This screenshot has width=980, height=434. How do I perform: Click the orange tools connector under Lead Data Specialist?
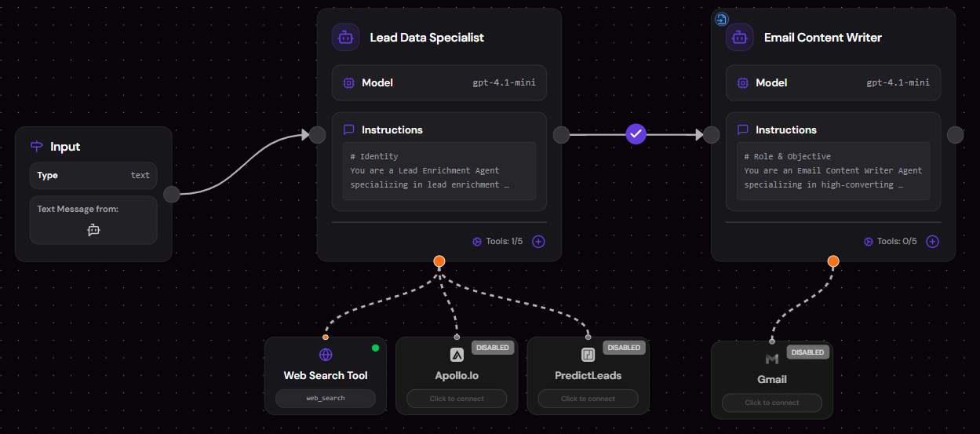(x=439, y=261)
